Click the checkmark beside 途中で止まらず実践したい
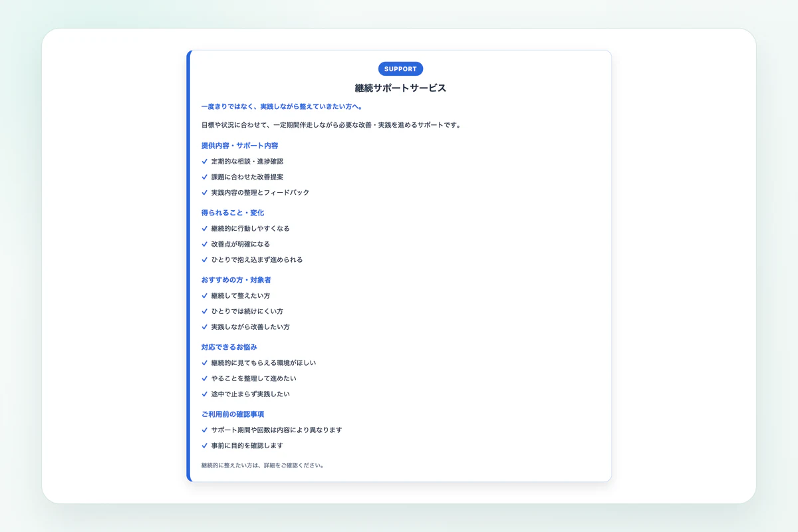 click(204, 394)
